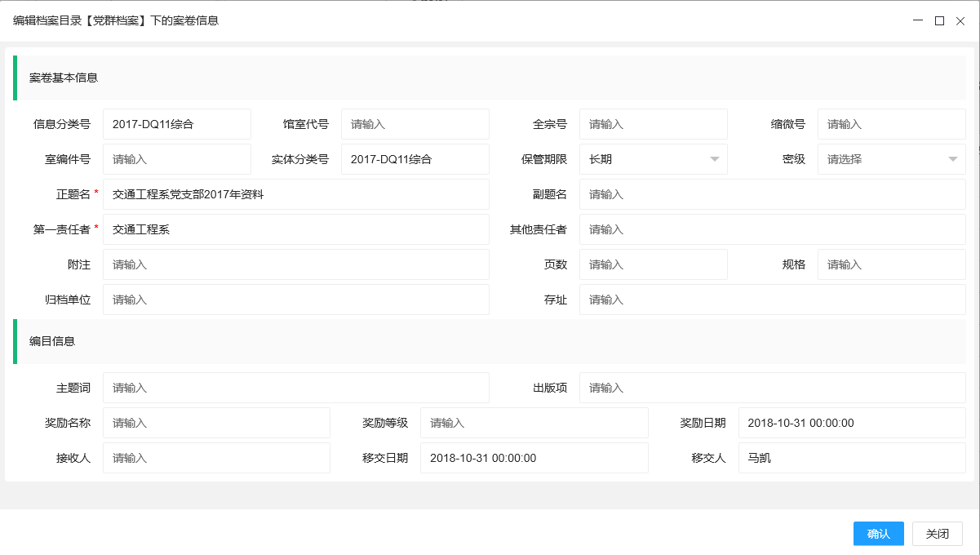The height and width of the screenshot is (555, 980).
Task: Select the 移交人 field containing 马凯
Action: tap(851, 458)
